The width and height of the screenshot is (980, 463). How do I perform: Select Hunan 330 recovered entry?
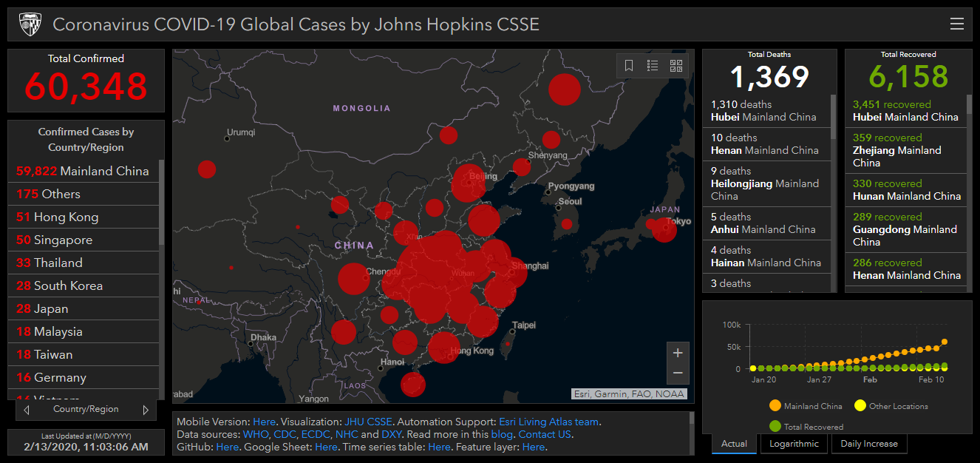pyautogui.click(x=906, y=190)
